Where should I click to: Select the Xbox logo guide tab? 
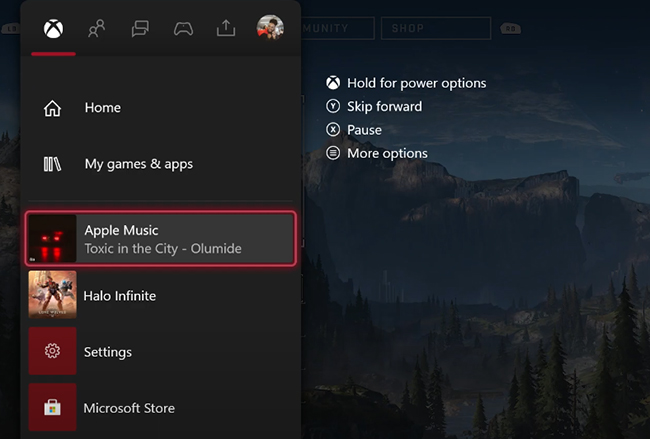tap(53, 28)
